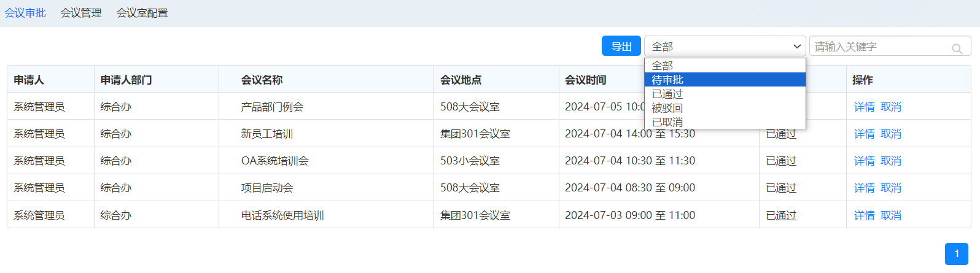Type in the 请输入关键字 search field
The image size is (980, 273).
click(x=879, y=47)
